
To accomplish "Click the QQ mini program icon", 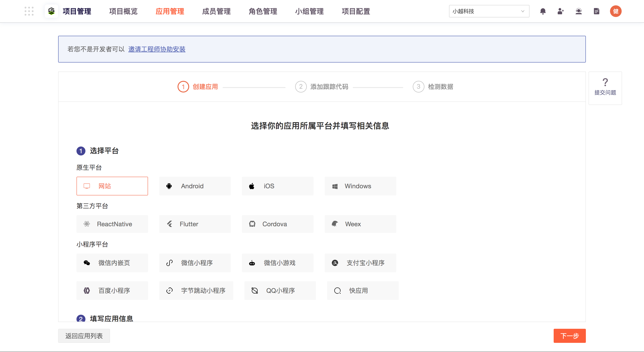I will [x=254, y=290].
